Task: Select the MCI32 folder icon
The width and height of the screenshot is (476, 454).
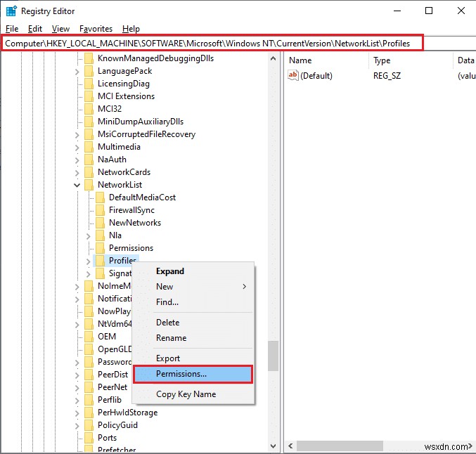Action: pos(89,109)
